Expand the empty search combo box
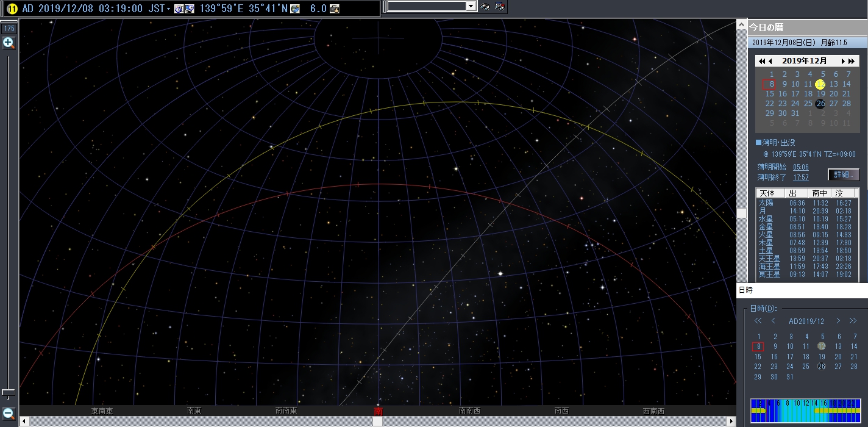The image size is (868, 427). coord(470,6)
